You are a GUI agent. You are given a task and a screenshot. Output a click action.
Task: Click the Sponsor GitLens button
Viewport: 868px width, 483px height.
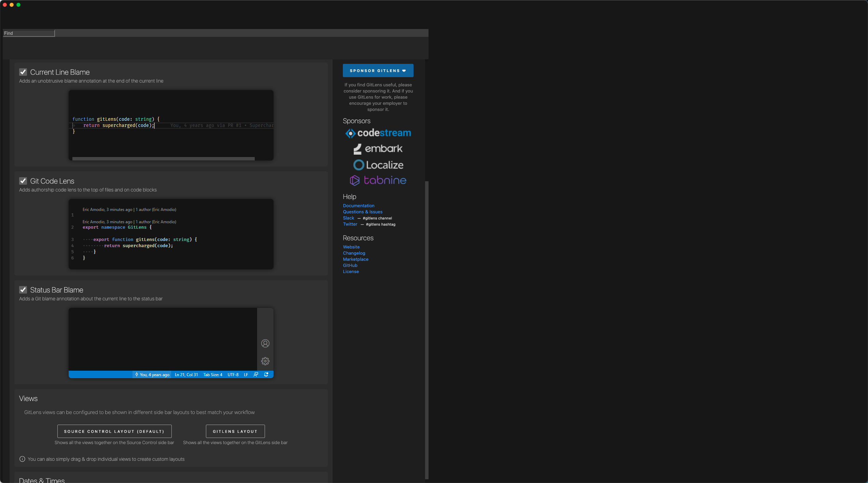(x=378, y=70)
